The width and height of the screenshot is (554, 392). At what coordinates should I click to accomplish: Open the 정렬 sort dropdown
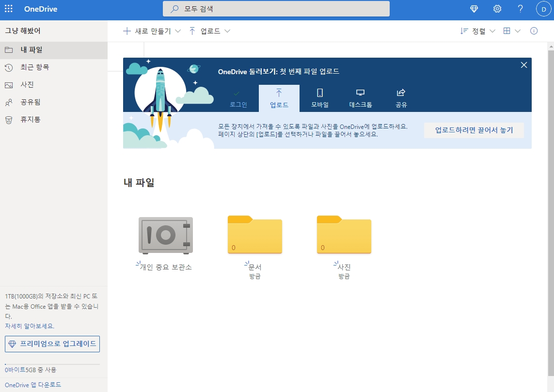coord(478,31)
